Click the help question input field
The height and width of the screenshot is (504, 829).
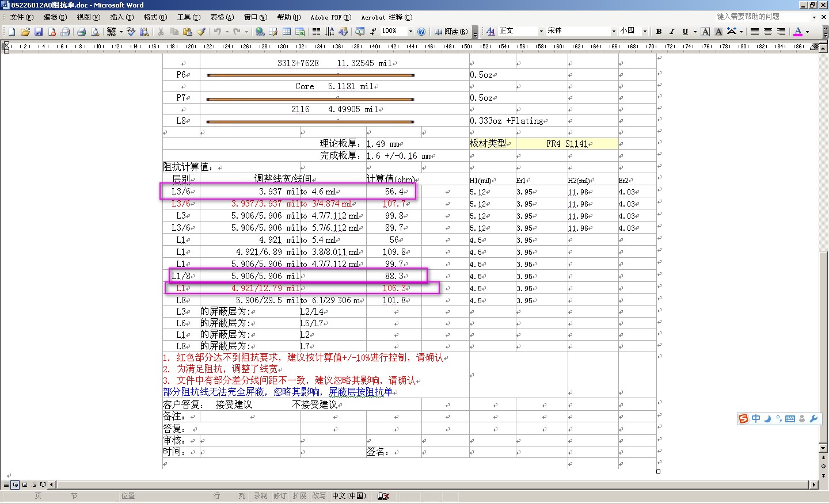click(x=762, y=17)
